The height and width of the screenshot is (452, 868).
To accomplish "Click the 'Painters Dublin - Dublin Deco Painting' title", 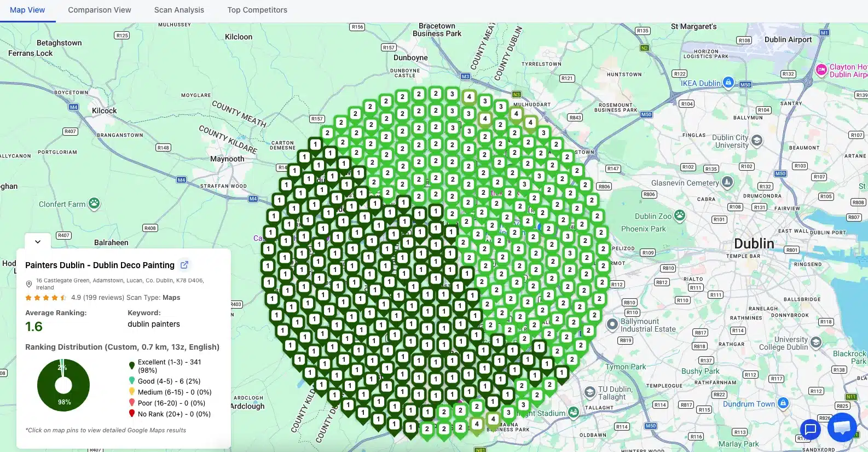I will 100,265.
